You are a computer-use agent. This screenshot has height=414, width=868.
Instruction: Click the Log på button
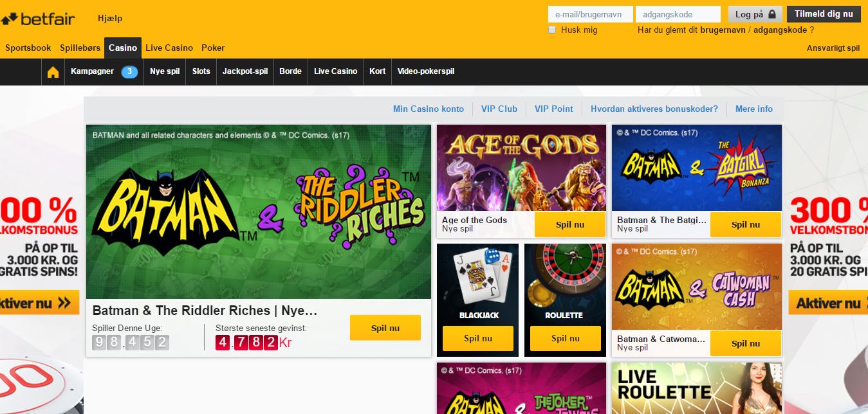pyautogui.click(x=755, y=14)
